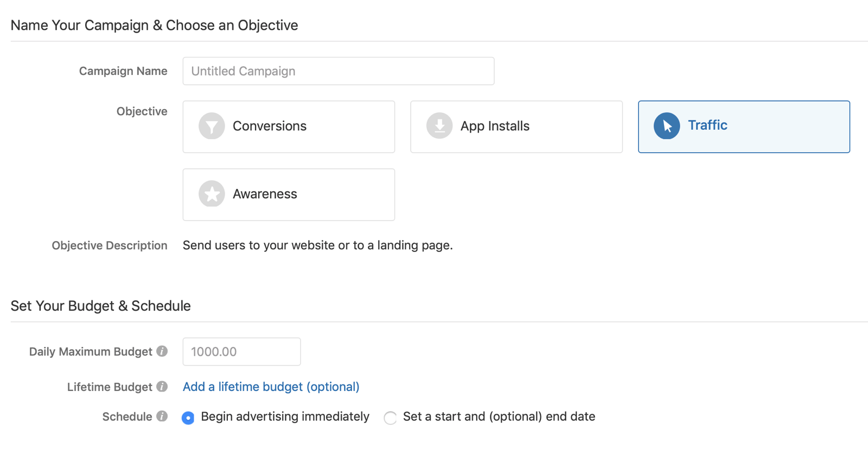868x454 pixels.
Task: Open info tooltip beside Lifetime Budget
Action: pos(162,387)
